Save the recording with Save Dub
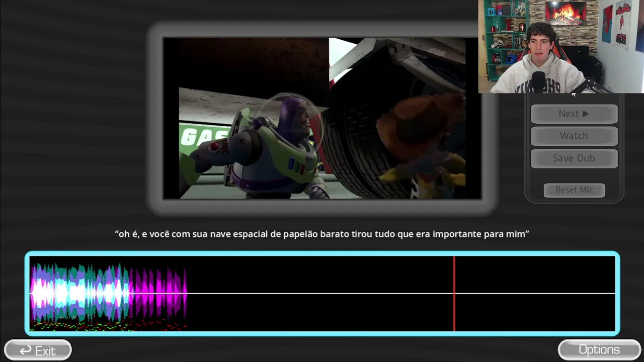Image resolution: width=644 pixels, height=362 pixels. (x=574, y=158)
